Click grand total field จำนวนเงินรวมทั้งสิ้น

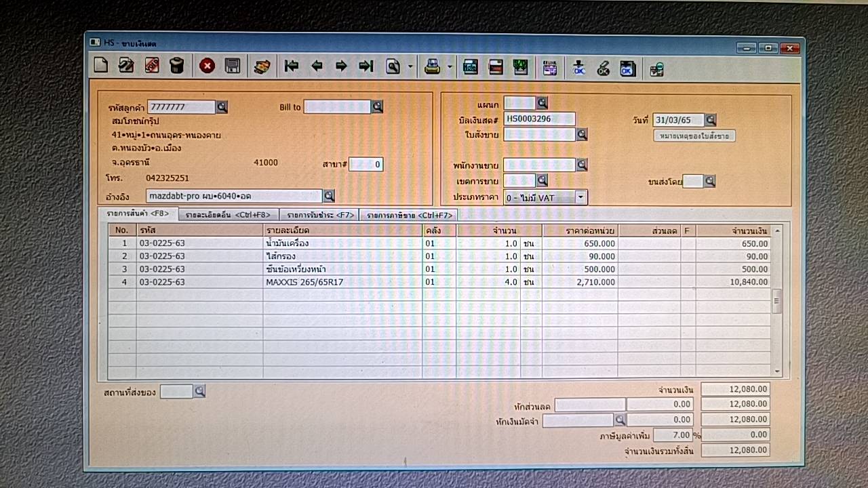click(x=735, y=451)
